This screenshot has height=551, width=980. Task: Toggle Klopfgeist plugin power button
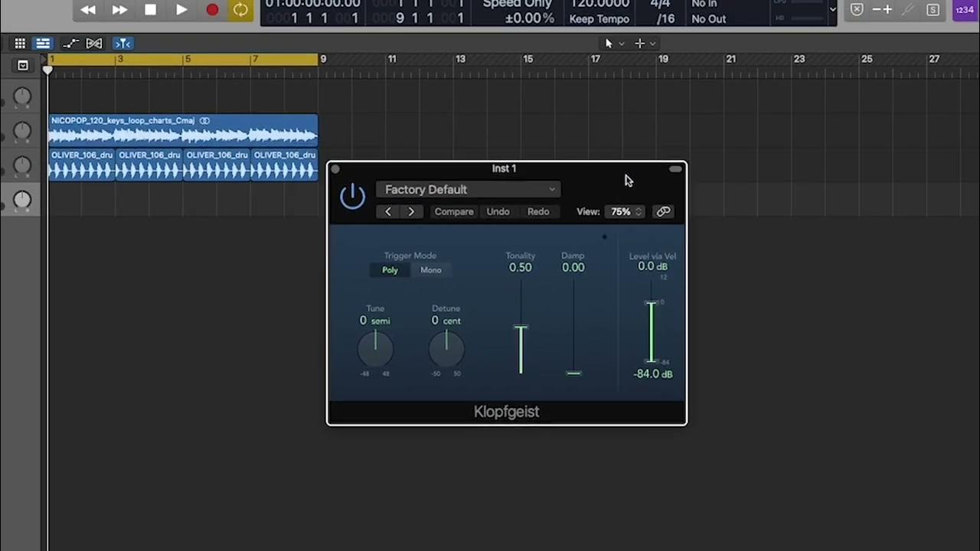click(352, 197)
